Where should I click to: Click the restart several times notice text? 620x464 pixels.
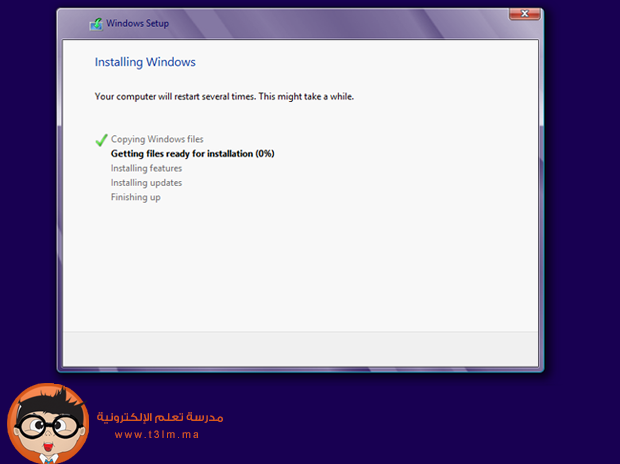coord(224,97)
